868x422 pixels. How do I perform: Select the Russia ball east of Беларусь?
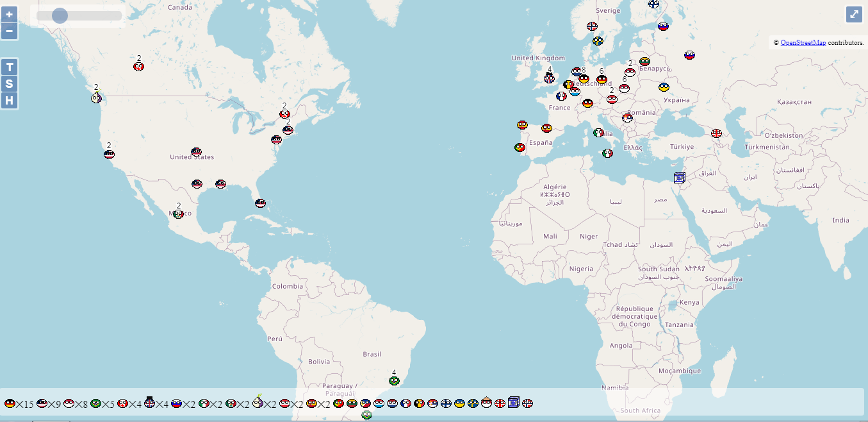[689, 55]
